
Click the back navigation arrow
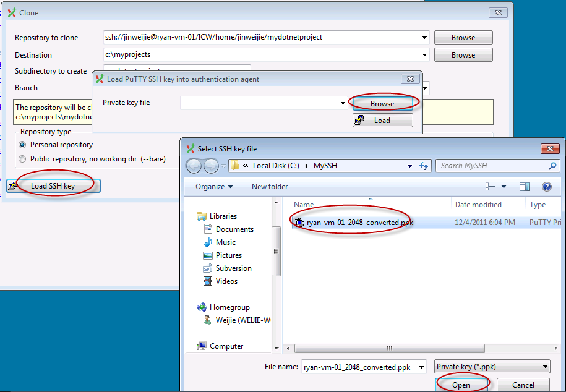[193, 166]
